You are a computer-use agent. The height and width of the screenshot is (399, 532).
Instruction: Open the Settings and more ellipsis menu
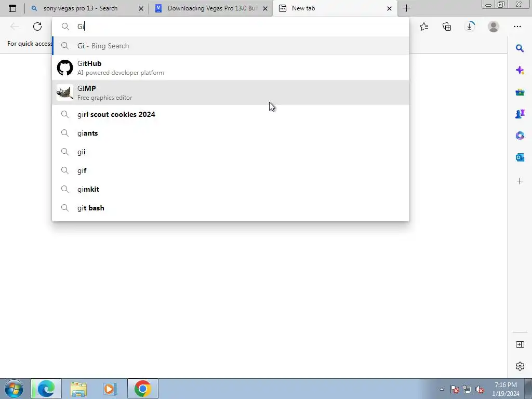point(517,26)
